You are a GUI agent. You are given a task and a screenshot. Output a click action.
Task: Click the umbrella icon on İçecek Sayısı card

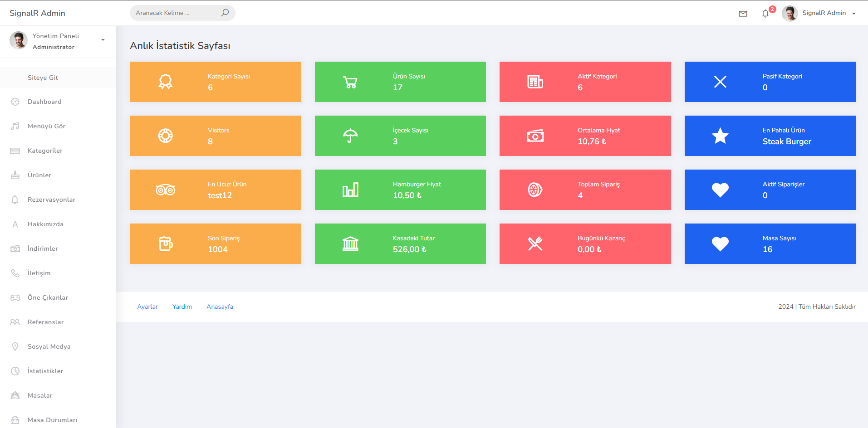(350, 136)
